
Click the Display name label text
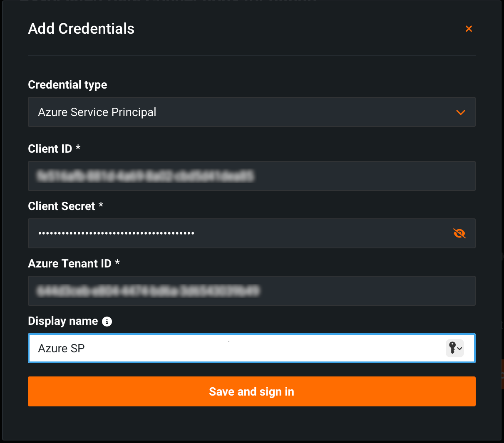click(x=63, y=321)
